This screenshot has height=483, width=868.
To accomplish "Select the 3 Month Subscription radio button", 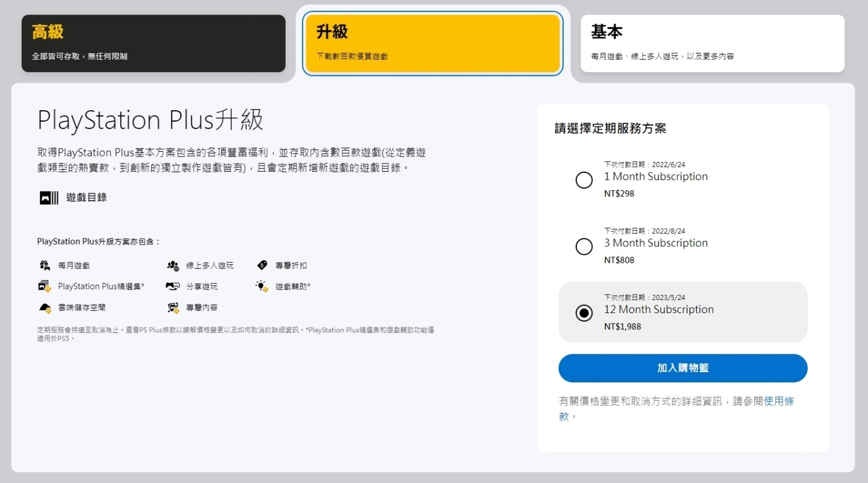I will pyautogui.click(x=583, y=246).
